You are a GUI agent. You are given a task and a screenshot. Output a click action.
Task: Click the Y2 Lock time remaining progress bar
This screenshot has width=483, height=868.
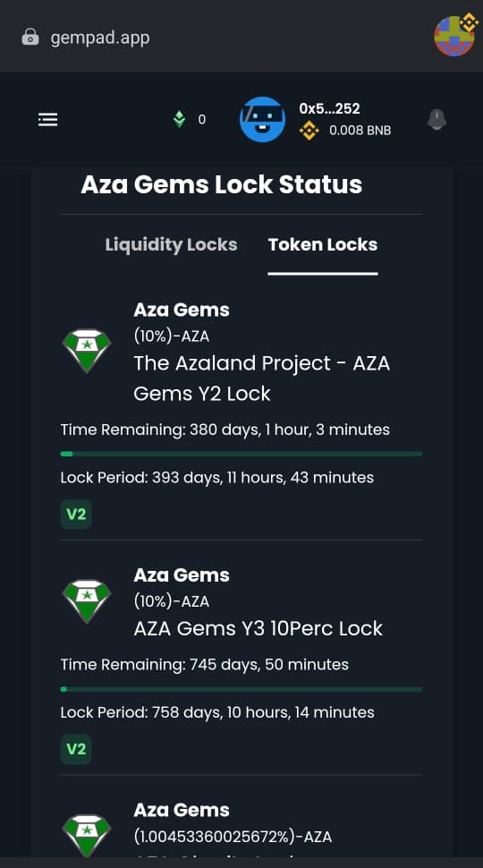point(241,454)
